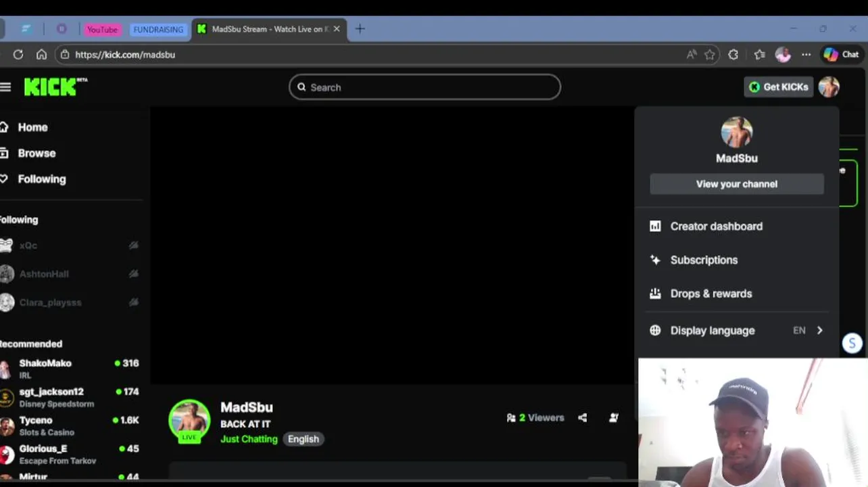Screen dimensions: 868x487
Task: Click Just Chatting category link
Action: coord(249,439)
